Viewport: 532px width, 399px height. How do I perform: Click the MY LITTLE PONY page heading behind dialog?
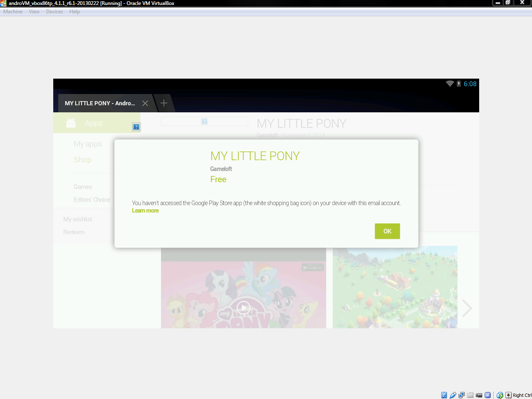point(302,124)
